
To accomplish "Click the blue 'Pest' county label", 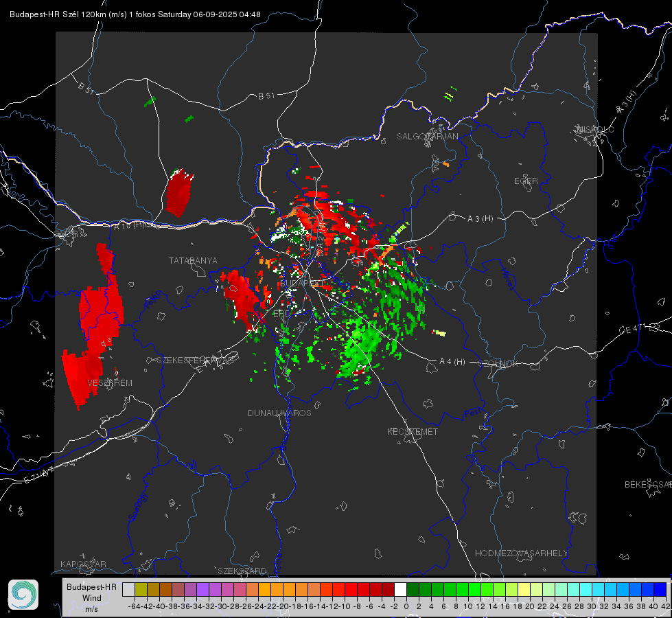I will [472, 413].
